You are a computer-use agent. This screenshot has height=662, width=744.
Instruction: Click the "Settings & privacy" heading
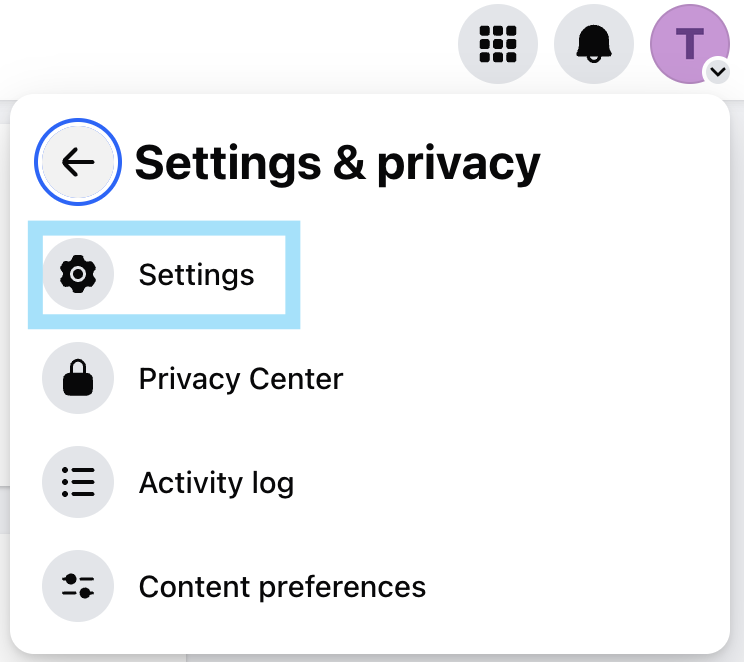coord(337,163)
